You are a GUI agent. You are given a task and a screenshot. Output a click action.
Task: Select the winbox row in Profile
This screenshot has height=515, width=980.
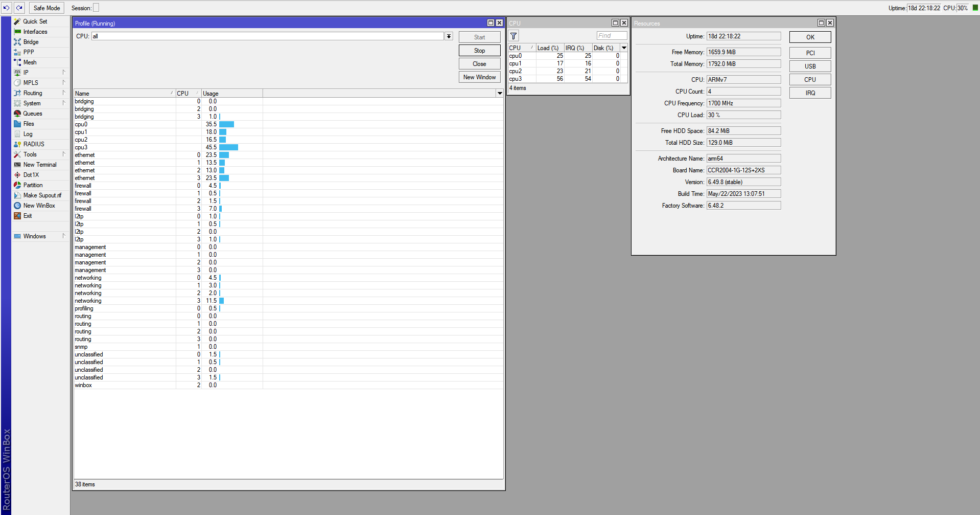click(x=288, y=385)
